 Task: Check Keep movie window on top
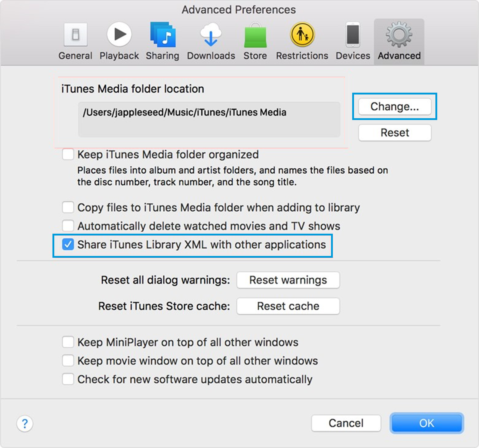pyautogui.click(x=68, y=361)
